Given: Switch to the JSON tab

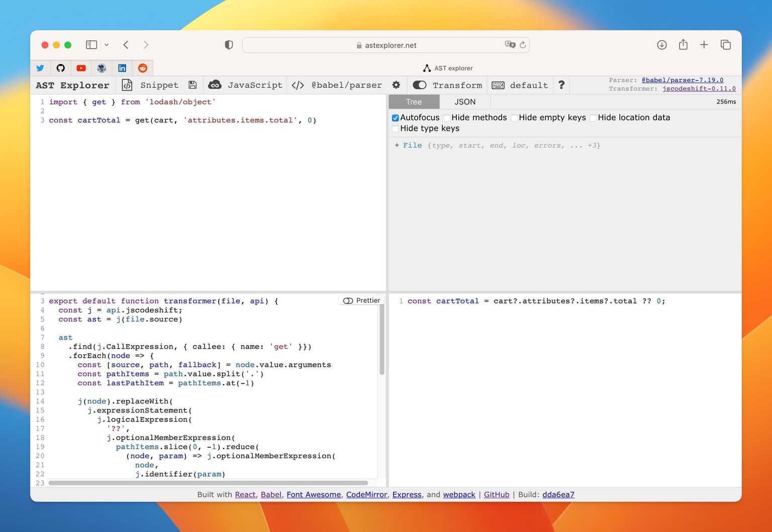Looking at the screenshot, I should coord(465,101).
